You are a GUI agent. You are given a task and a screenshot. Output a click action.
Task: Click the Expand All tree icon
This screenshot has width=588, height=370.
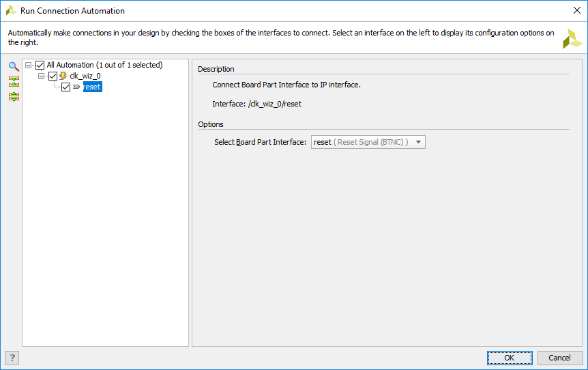pos(14,96)
